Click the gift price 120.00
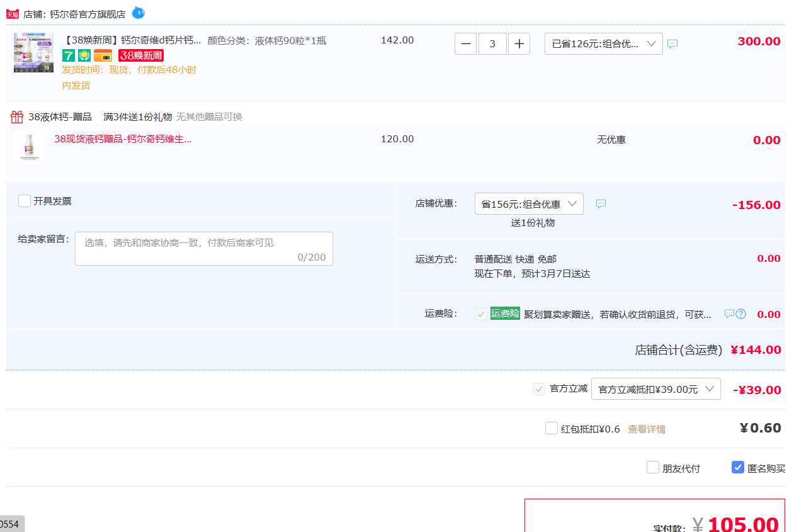The width and height of the screenshot is (794, 532). (x=397, y=139)
